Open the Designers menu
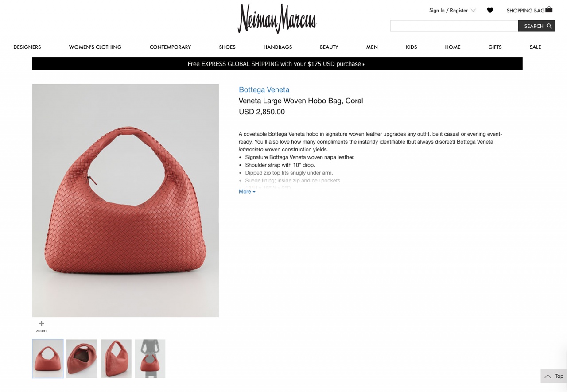Viewport: 567px width, 392px height. click(x=27, y=47)
